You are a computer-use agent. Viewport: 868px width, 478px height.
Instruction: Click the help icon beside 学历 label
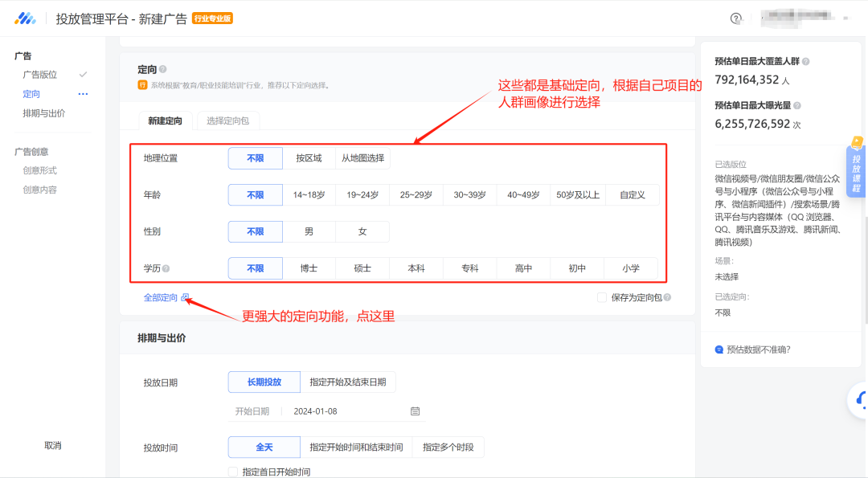pos(166,269)
